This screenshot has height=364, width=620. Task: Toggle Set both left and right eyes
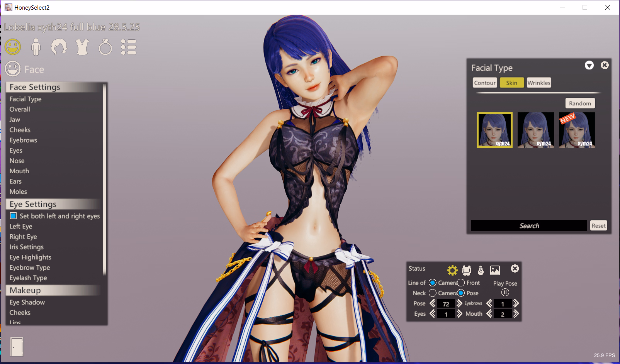(14, 216)
